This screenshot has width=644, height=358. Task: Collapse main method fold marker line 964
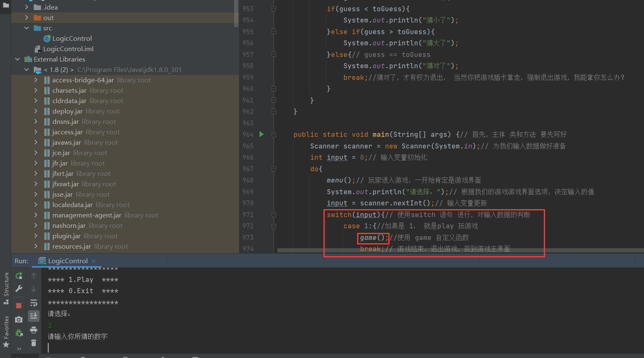click(274, 134)
